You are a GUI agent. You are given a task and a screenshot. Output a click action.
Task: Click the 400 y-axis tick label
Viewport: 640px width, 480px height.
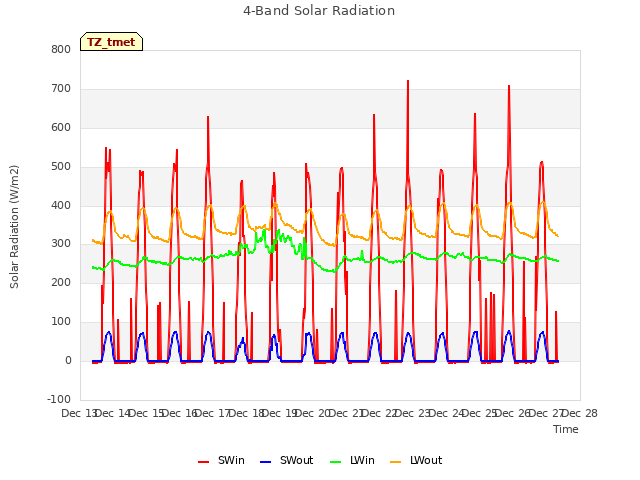click(61, 205)
